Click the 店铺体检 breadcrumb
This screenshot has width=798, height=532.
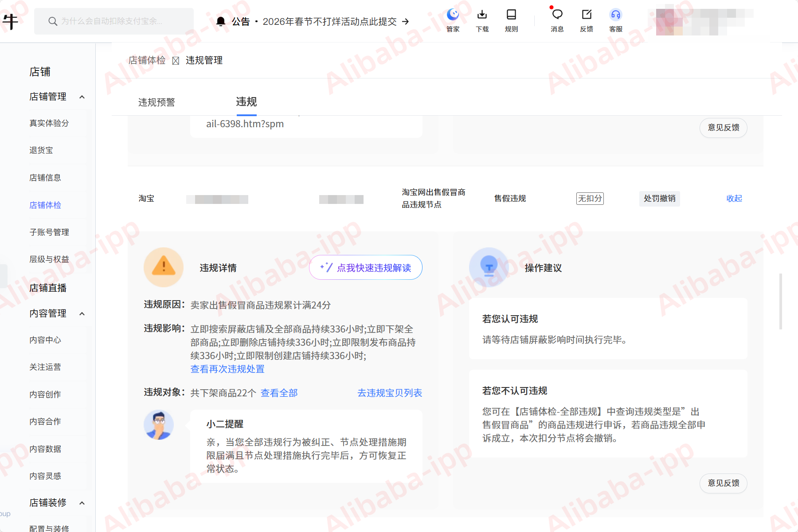(147, 60)
